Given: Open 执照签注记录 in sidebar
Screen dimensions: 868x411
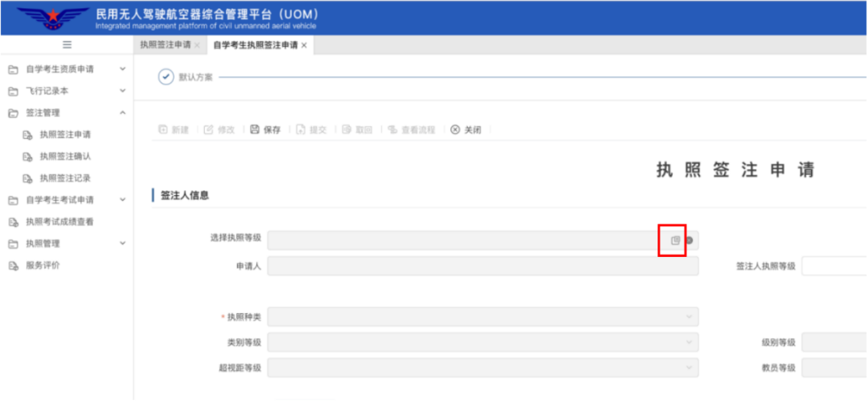Looking at the screenshot, I should [65, 179].
